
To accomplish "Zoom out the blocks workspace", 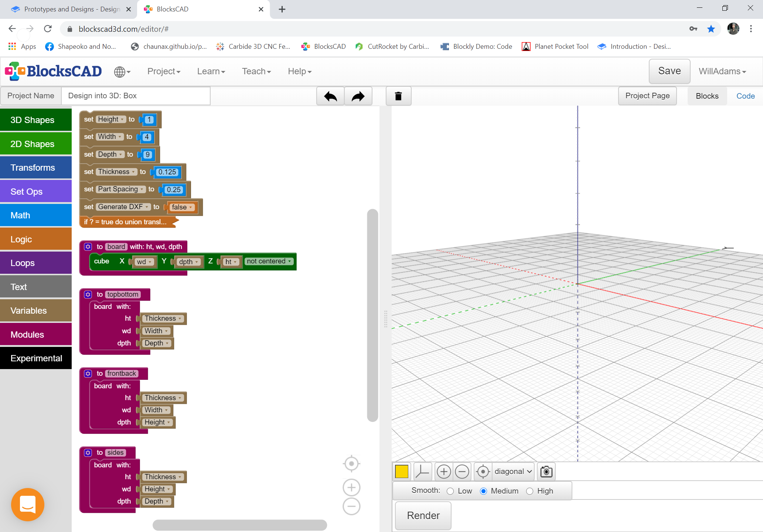I will pyautogui.click(x=351, y=506).
